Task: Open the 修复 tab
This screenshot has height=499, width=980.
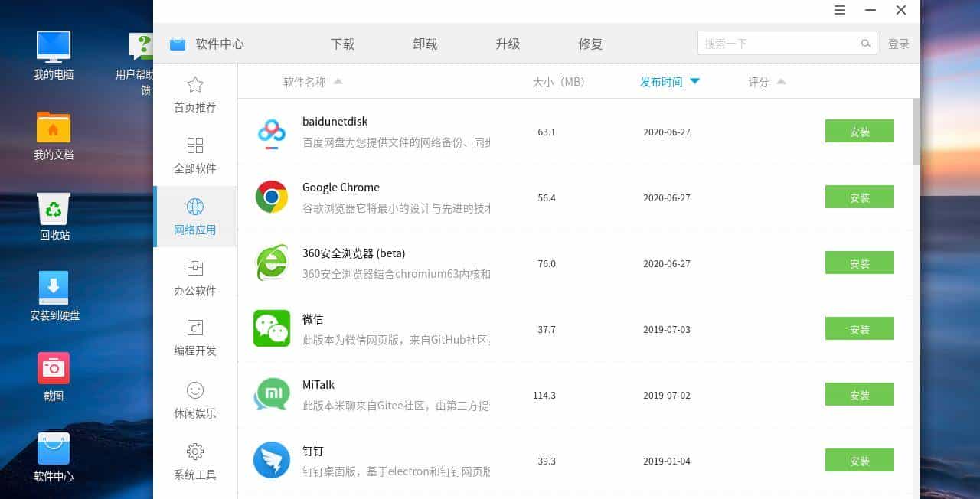Action: [x=590, y=44]
